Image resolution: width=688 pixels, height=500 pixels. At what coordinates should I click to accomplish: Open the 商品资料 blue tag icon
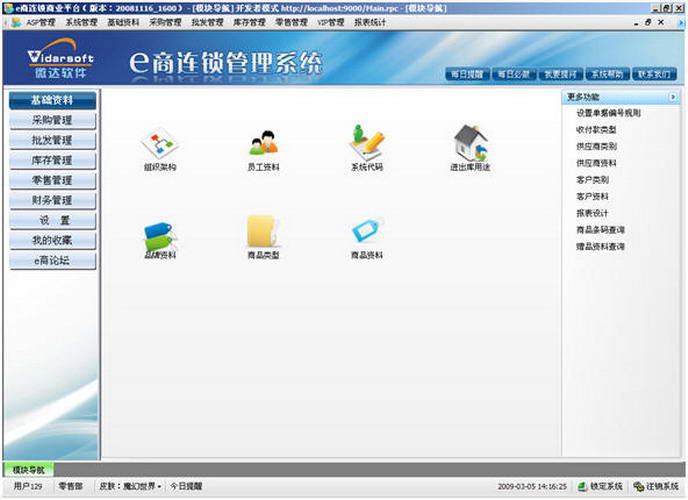pyautogui.click(x=367, y=231)
